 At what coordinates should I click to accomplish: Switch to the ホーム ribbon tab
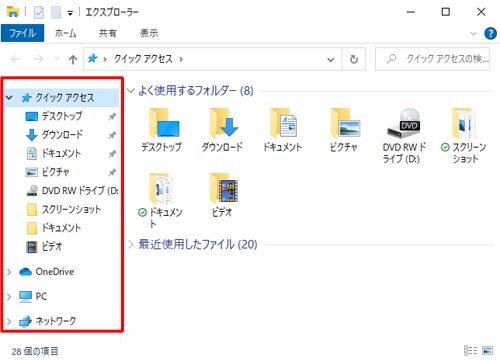click(x=66, y=33)
